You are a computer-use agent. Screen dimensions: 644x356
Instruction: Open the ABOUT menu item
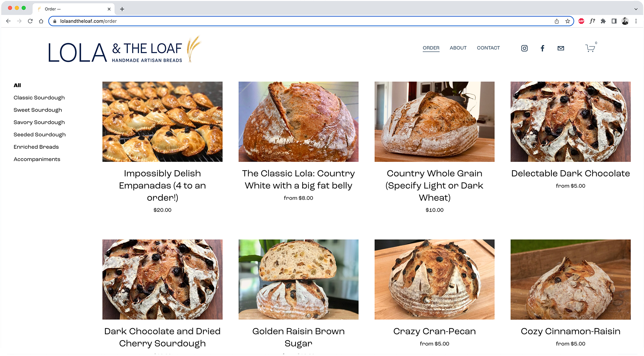coord(458,48)
